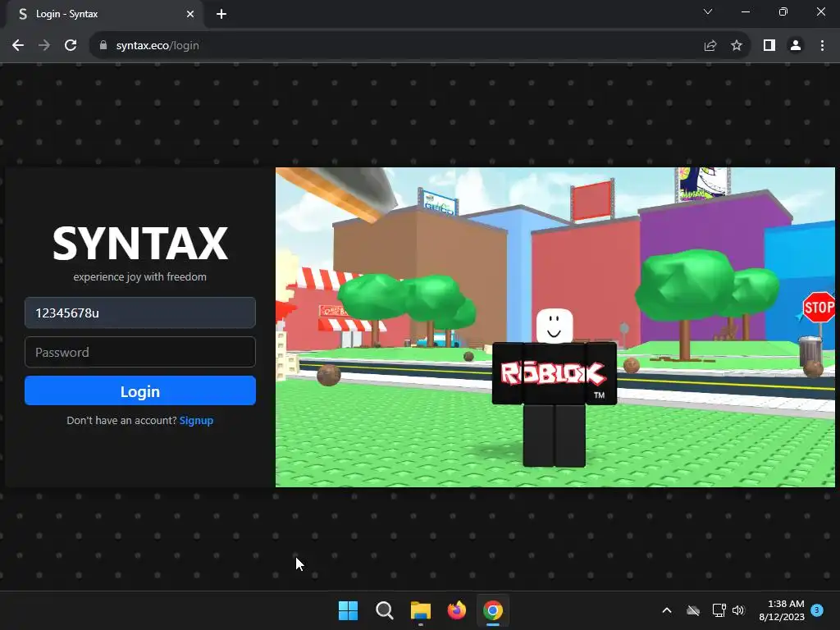The height and width of the screenshot is (630, 840).
Task: Open the clock showing 1:38 AM
Action: pyautogui.click(x=782, y=610)
